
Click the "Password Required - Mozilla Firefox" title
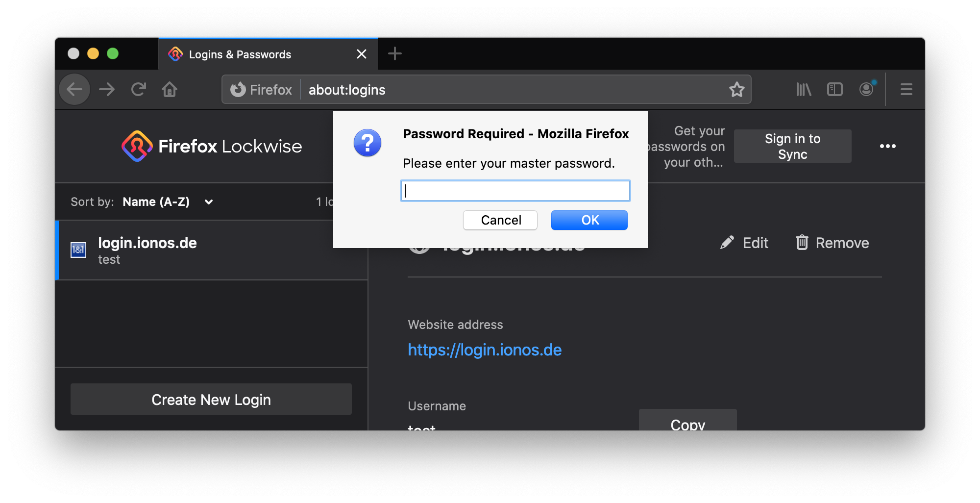515,134
